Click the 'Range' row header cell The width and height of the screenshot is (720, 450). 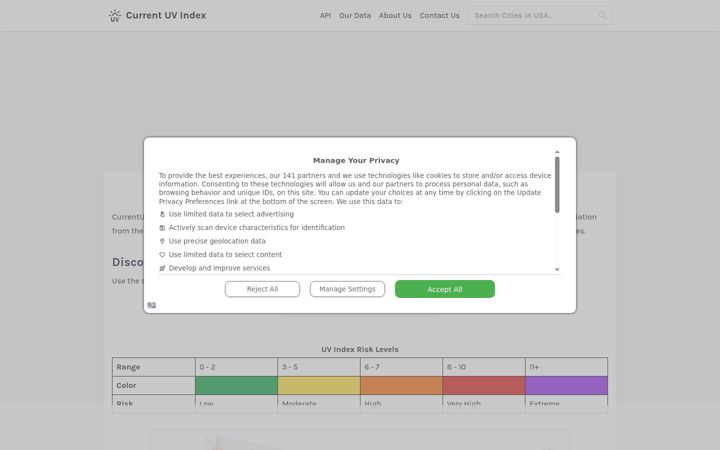pos(154,367)
